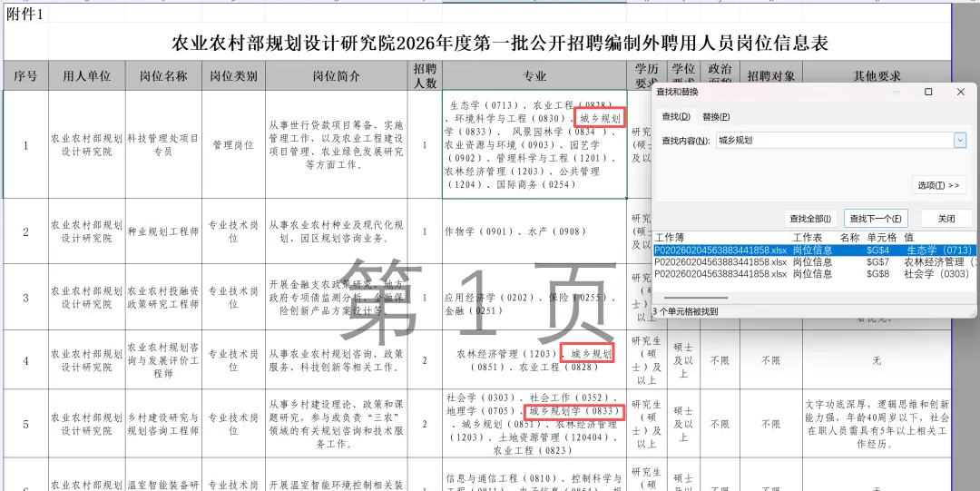Image resolution: width=980 pixels, height=491 pixels.
Task: Select the search result row for $G$8
Action: [815, 273]
